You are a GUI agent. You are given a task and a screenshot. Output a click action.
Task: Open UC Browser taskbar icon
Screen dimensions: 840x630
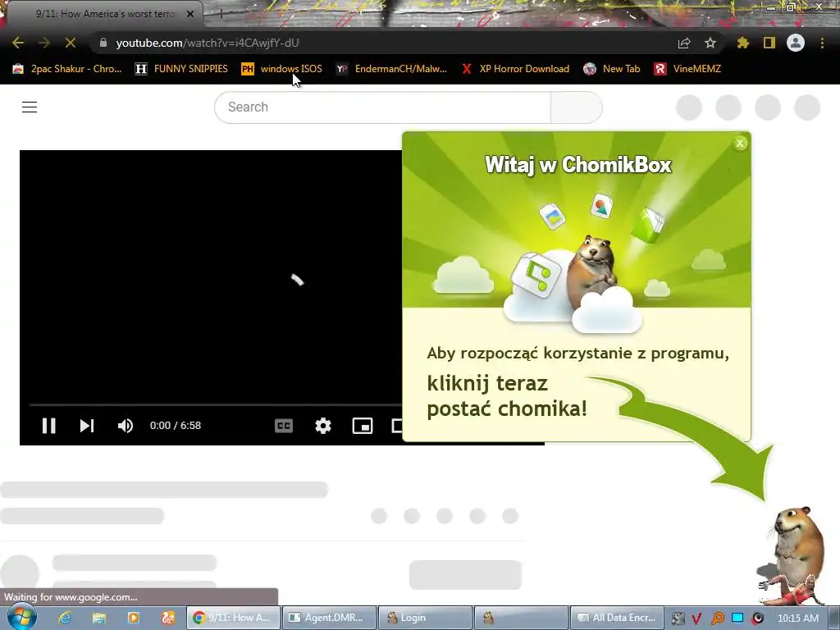click(x=168, y=618)
